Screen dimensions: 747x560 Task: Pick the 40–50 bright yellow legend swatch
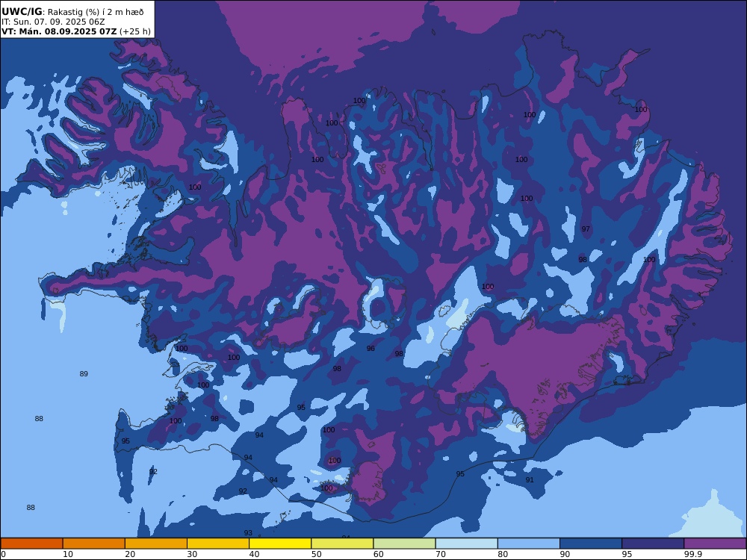pyautogui.click(x=280, y=544)
